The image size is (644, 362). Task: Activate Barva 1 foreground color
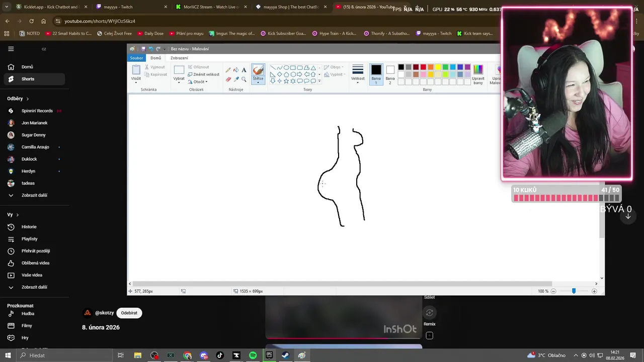click(376, 74)
